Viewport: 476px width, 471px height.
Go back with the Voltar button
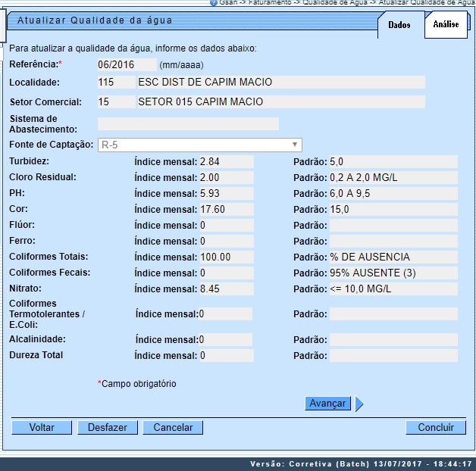coord(42,428)
